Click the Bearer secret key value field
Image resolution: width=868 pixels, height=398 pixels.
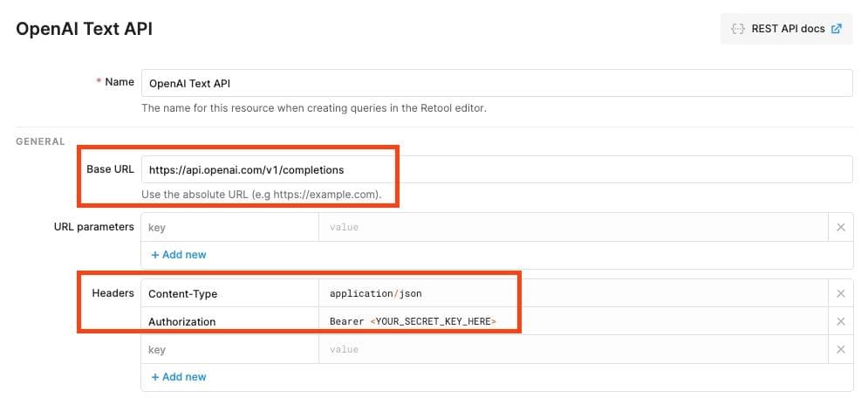tap(572, 321)
